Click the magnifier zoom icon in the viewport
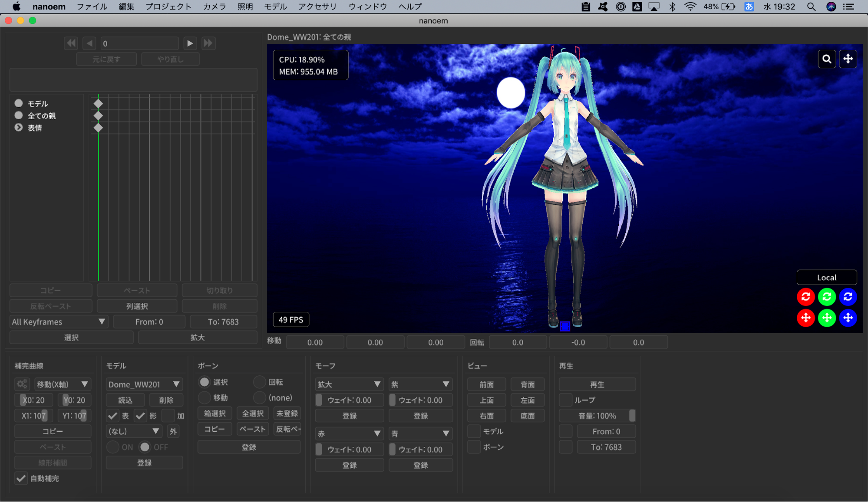 click(827, 59)
